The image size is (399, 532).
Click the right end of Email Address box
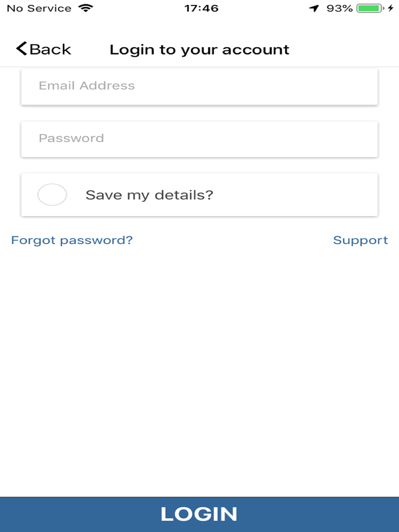[359, 86]
